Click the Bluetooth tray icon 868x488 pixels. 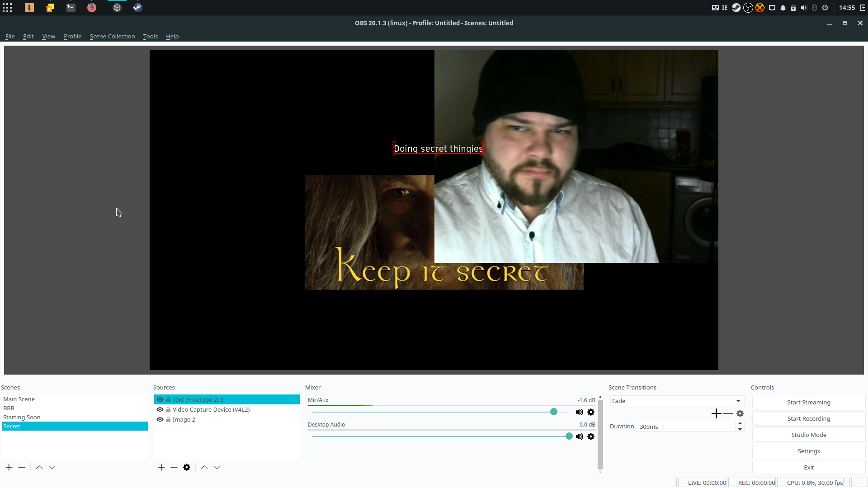pyautogui.click(x=814, y=8)
